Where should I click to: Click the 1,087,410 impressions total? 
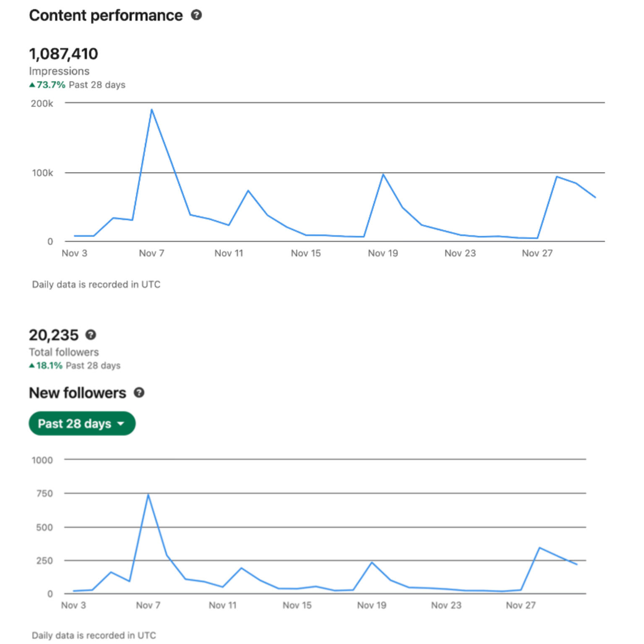click(63, 54)
